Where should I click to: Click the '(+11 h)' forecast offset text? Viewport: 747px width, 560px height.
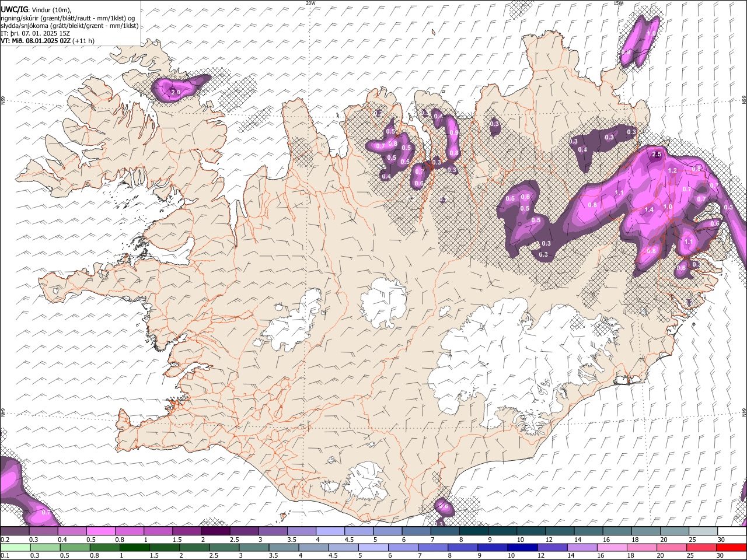pos(83,41)
